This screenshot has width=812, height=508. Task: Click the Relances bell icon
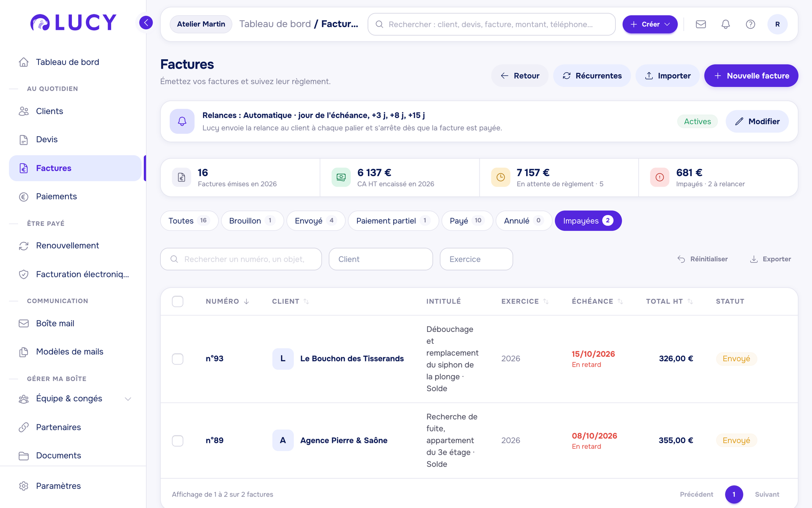pyautogui.click(x=182, y=121)
